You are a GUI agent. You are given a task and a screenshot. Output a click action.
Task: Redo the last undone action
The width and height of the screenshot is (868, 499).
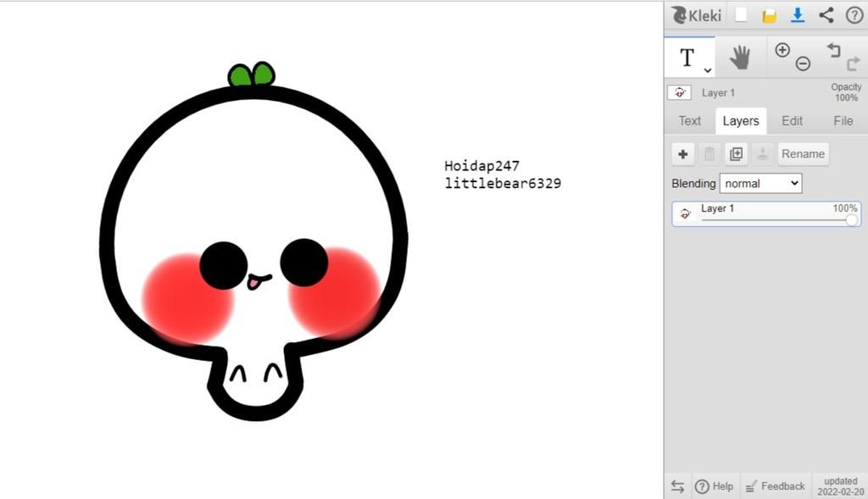(853, 64)
